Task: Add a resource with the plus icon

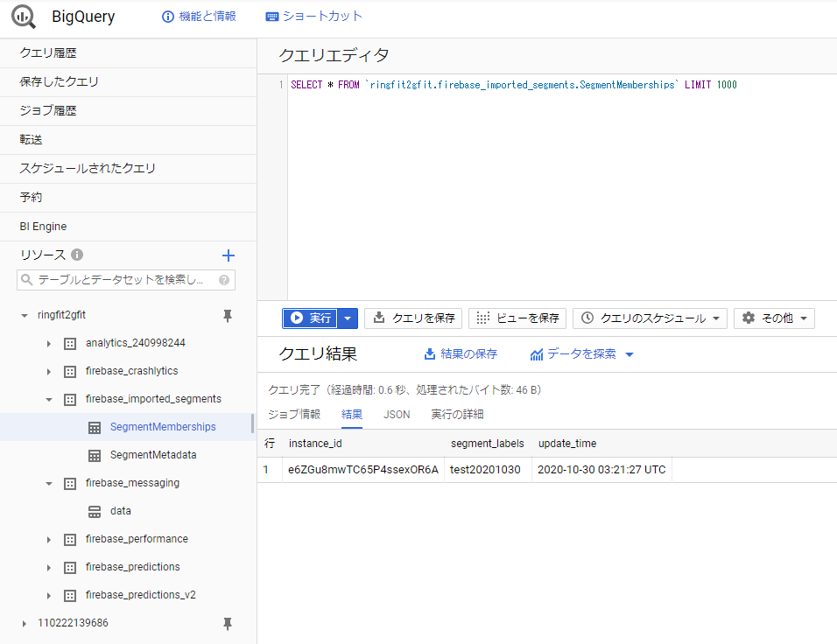Action: [228, 255]
